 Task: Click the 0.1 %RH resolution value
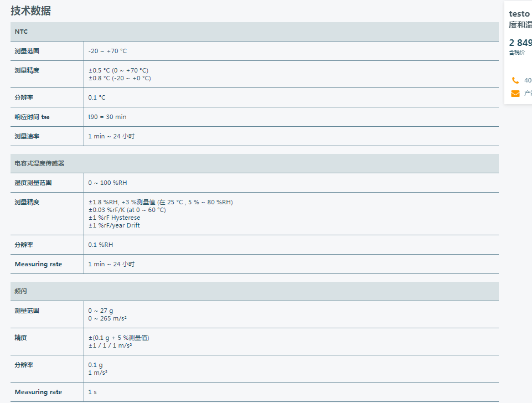[x=100, y=245]
